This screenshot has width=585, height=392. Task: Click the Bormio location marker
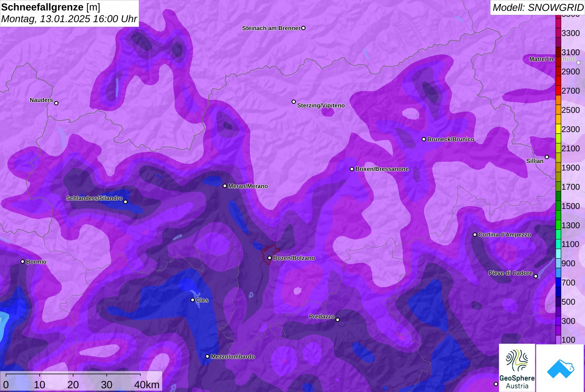pos(23,262)
